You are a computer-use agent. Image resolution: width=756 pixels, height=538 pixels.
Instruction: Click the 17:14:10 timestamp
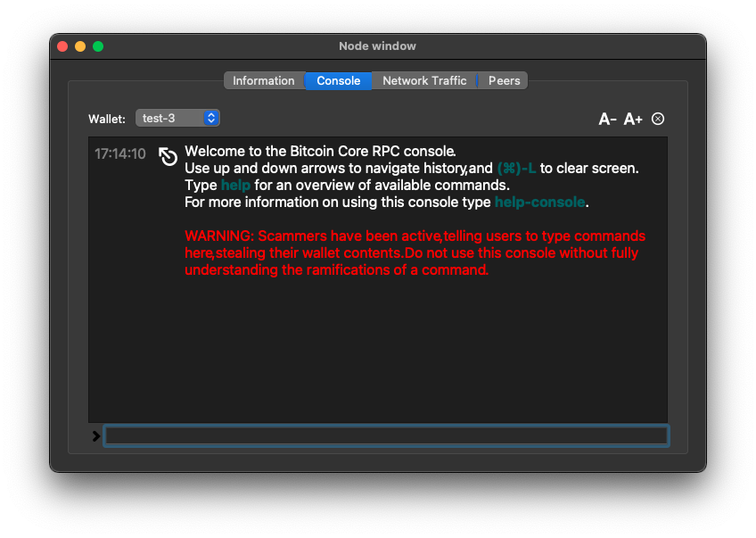click(119, 153)
